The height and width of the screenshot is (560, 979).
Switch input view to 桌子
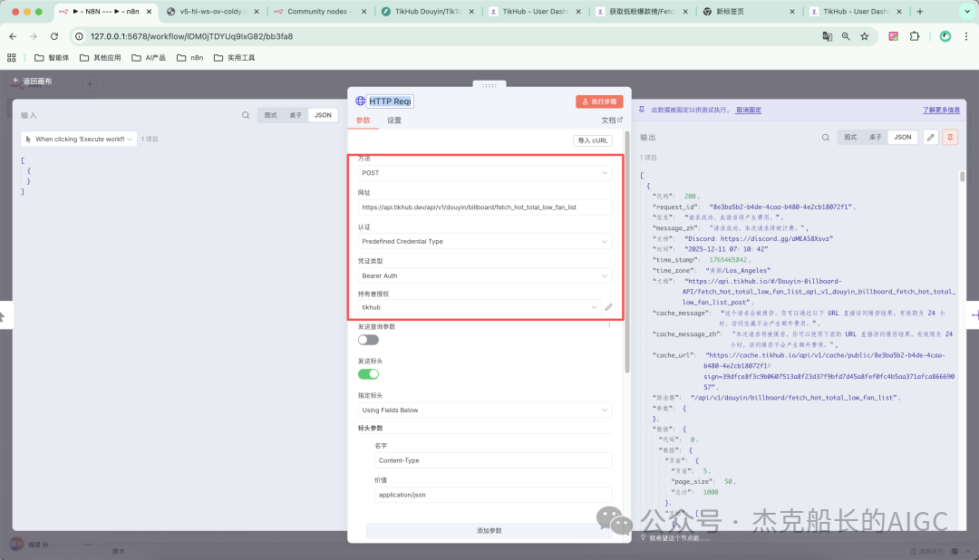coord(296,115)
